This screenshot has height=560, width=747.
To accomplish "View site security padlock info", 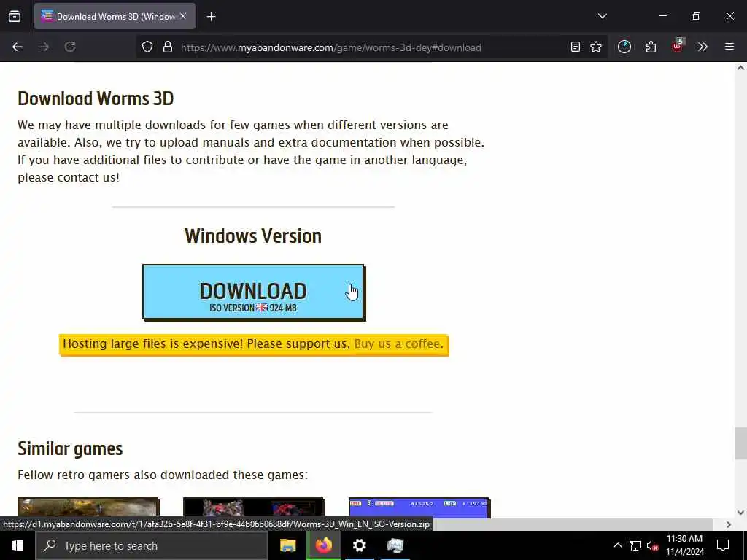I will click(x=168, y=47).
